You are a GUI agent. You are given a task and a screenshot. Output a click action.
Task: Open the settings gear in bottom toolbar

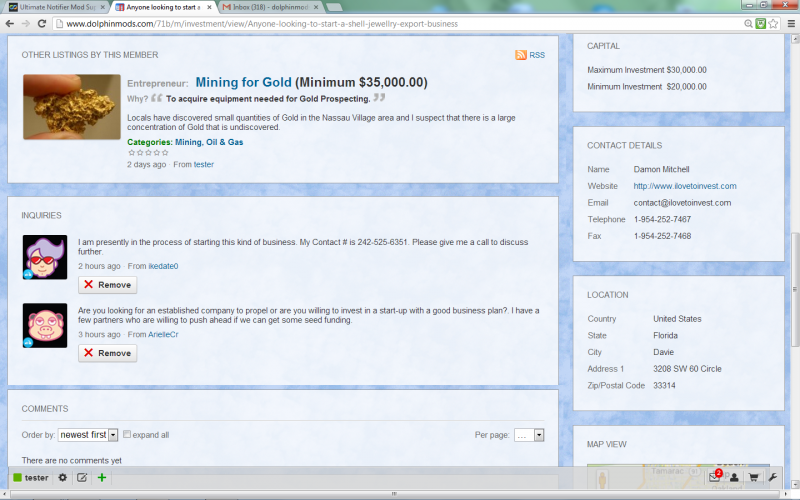point(62,478)
